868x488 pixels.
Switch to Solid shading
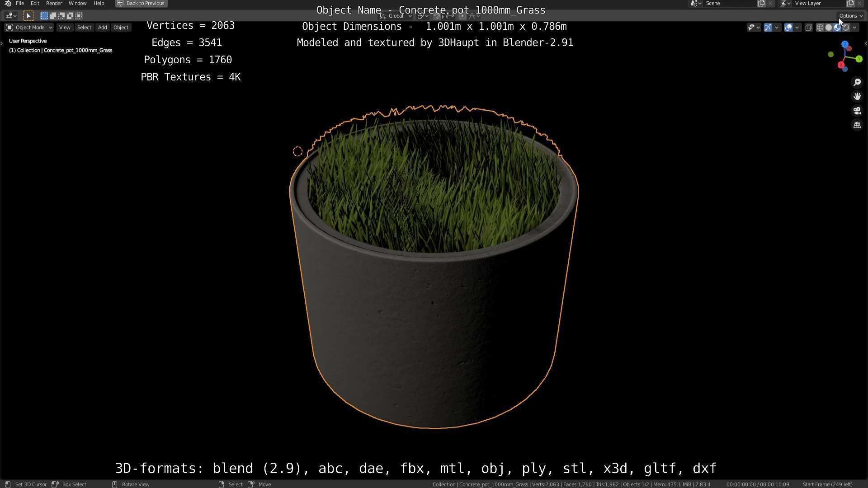coord(829,28)
